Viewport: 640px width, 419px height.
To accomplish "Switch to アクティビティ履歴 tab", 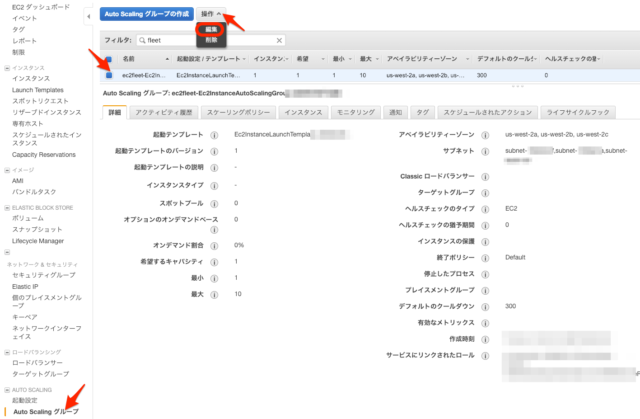I will point(164,112).
